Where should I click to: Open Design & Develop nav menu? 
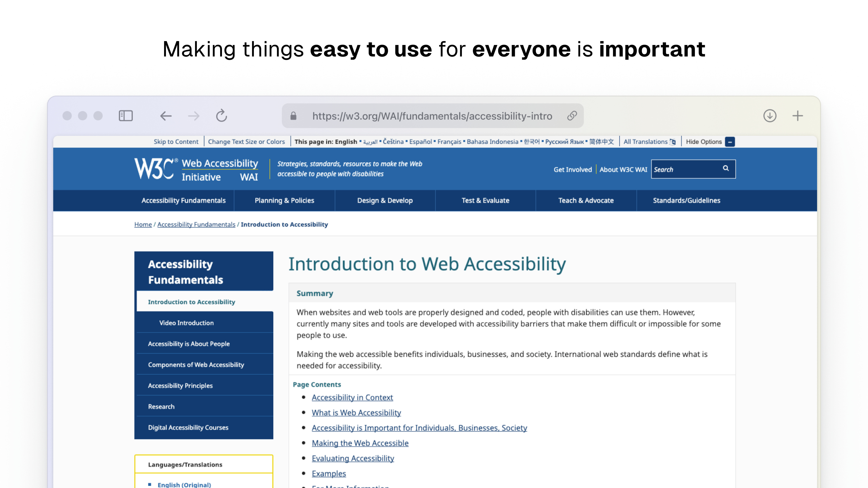(x=385, y=200)
